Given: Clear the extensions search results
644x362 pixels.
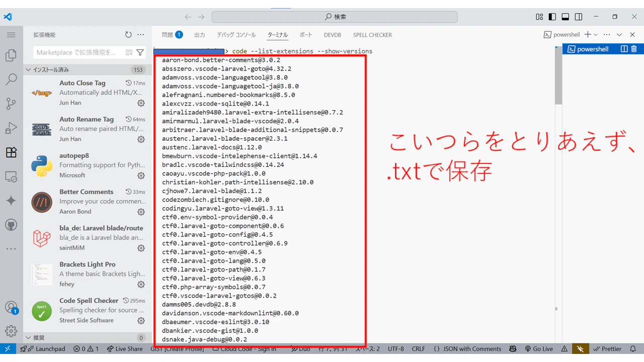Looking at the screenshot, I should pyautogui.click(x=129, y=52).
